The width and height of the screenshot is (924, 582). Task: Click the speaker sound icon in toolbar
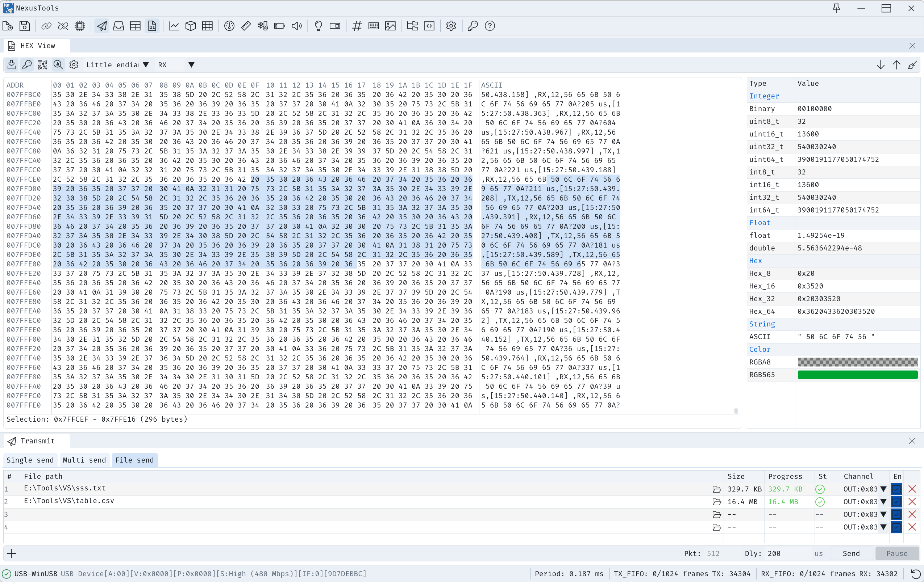[x=297, y=26]
